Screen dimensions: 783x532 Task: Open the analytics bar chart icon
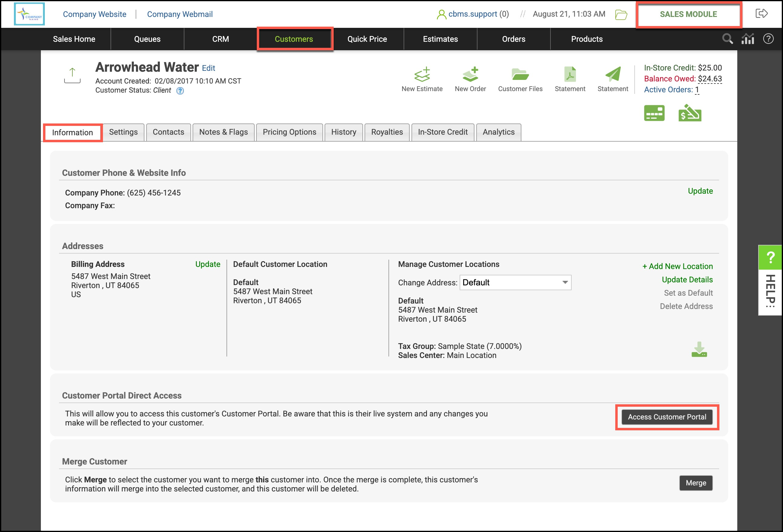pos(748,39)
